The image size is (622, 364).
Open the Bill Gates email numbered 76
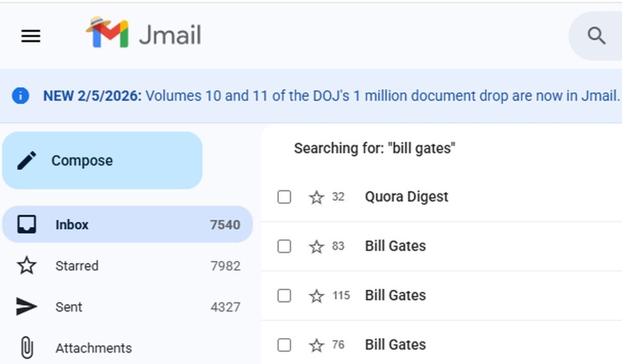point(395,344)
